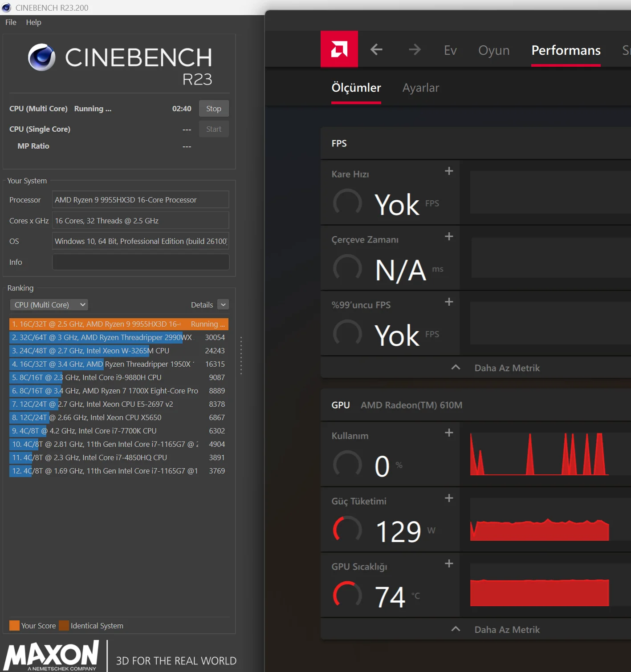Click the 129 W power value
The height and width of the screenshot is (672, 631).
(x=399, y=531)
